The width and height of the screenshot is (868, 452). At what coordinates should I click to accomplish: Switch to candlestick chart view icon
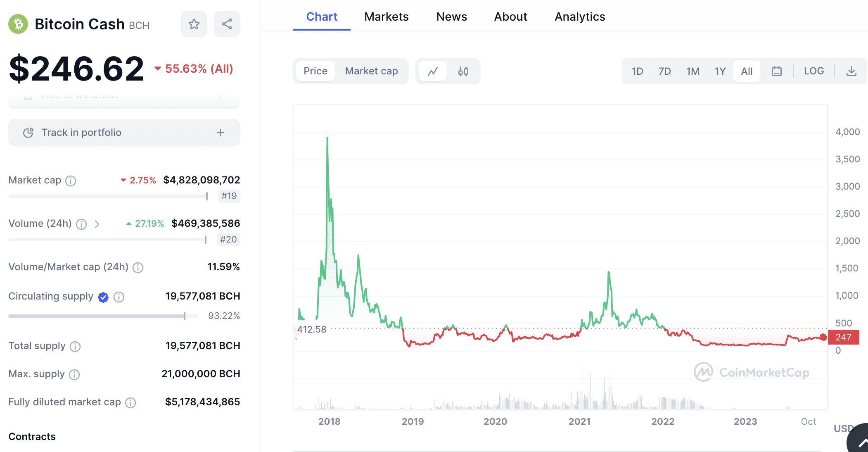coord(464,71)
